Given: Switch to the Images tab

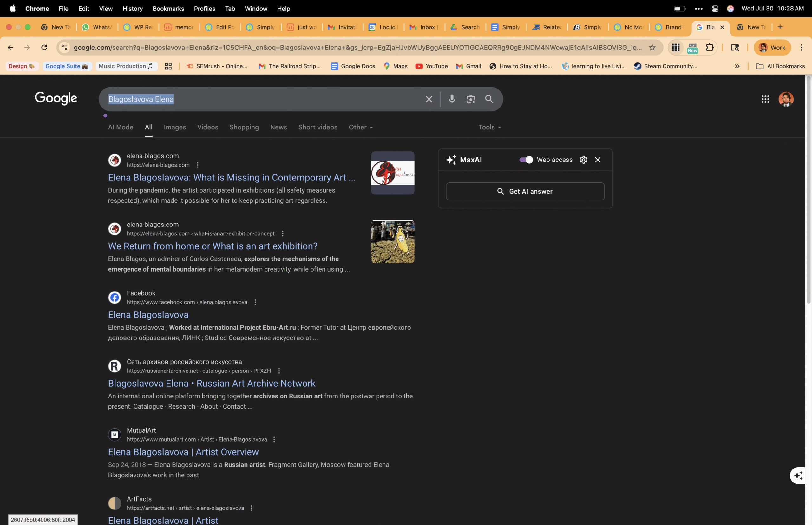Looking at the screenshot, I should click(174, 127).
